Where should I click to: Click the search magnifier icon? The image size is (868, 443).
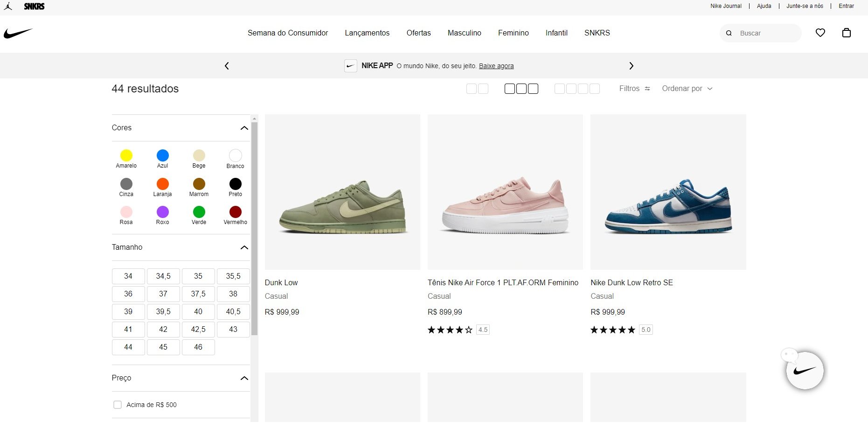click(729, 33)
